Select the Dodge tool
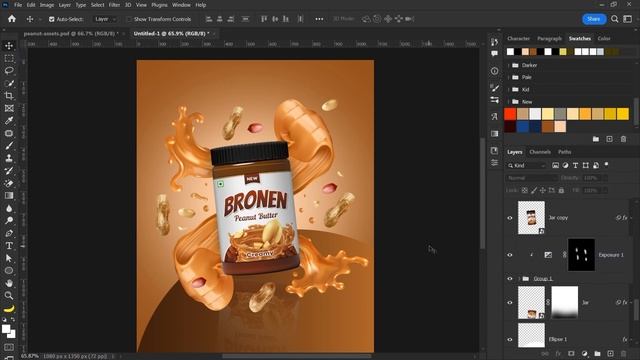 [x=9, y=221]
